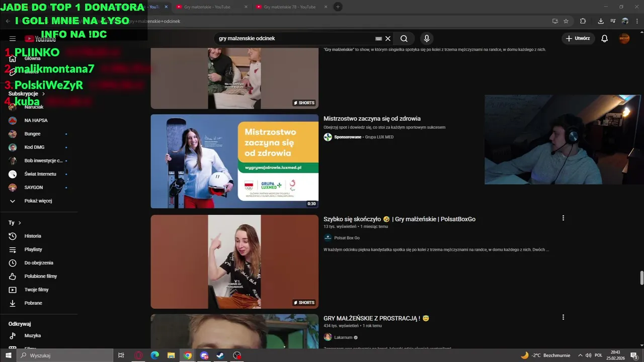Open the Chrome three-dot menu
Screen dimensions: 644x362
[x=637, y=21]
